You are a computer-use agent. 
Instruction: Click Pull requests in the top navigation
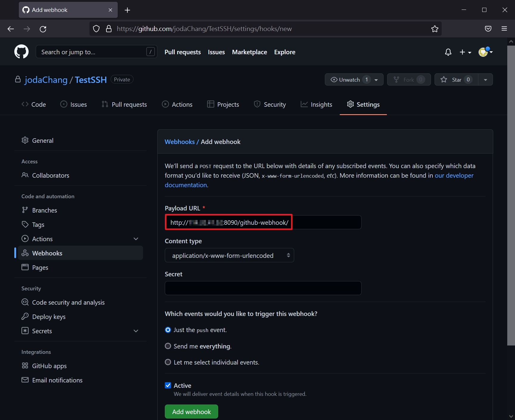click(183, 52)
